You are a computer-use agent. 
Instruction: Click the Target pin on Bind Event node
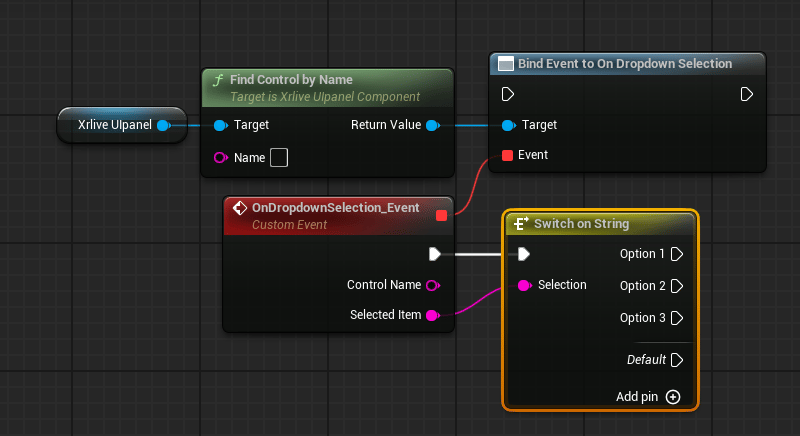509,125
